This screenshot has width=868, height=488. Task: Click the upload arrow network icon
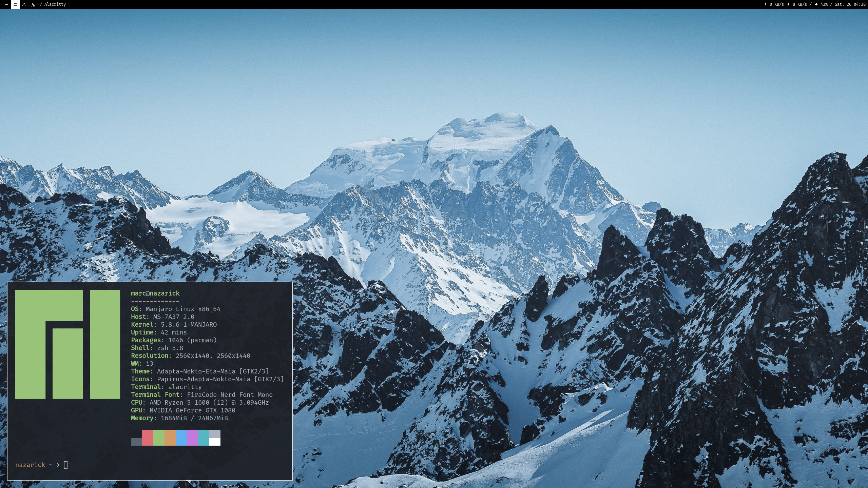pos(765,4)
